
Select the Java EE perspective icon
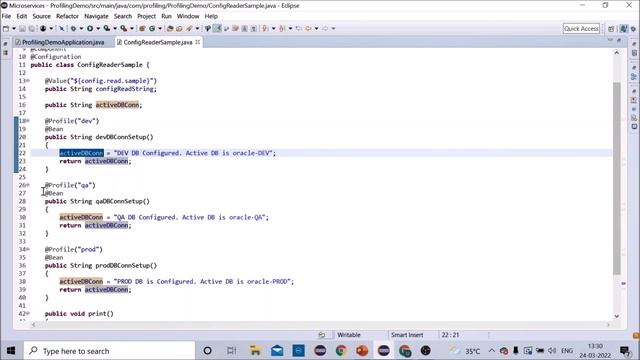pyautogui.click(x=624, y=29)
